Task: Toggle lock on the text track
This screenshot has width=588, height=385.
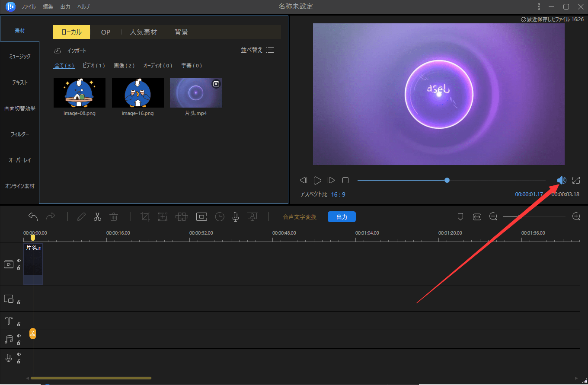Action: point(19,324)
